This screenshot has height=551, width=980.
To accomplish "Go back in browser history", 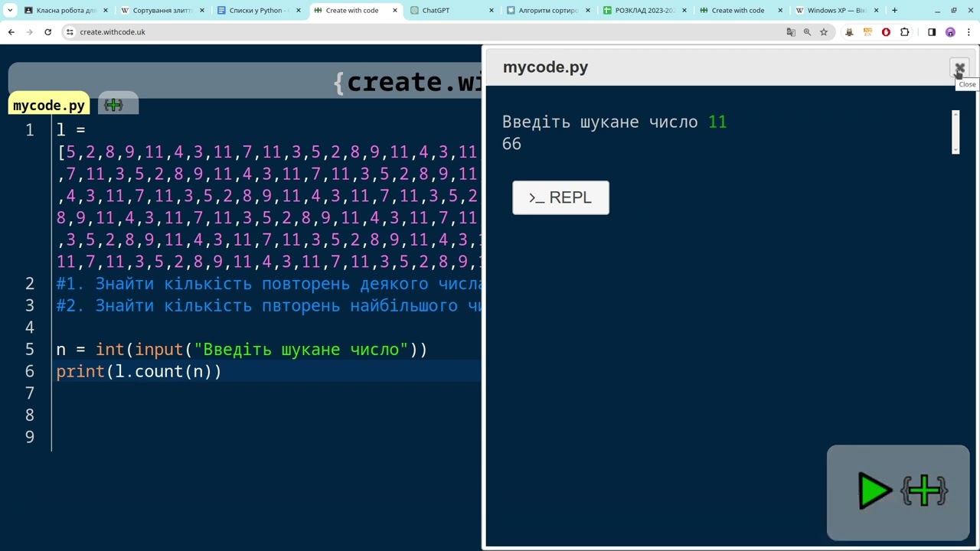I will pyautogui.click(x=11, y=32).
